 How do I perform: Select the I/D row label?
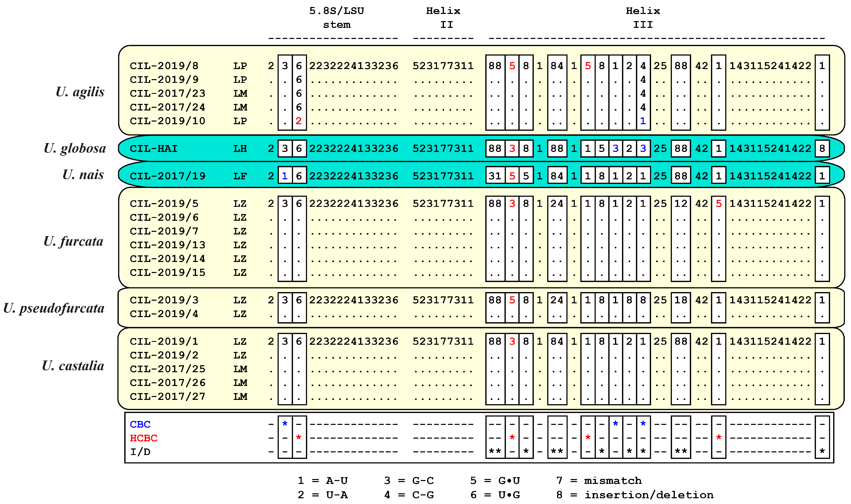(x=140, y=452)
